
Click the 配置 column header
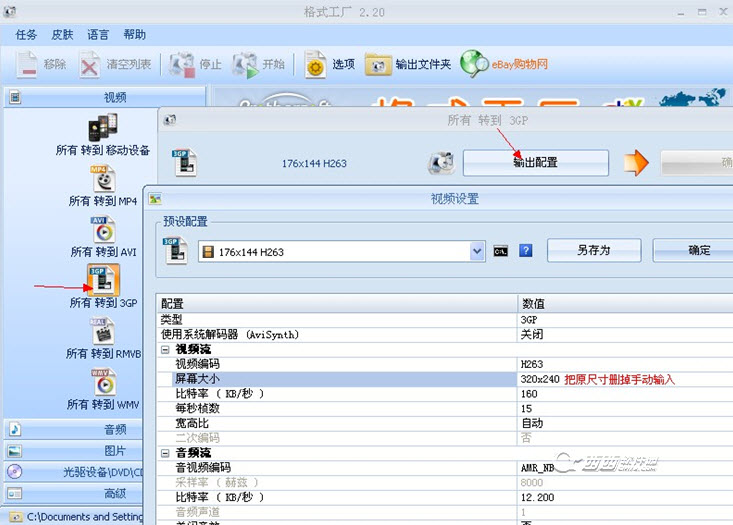click(x=337, y=304)
